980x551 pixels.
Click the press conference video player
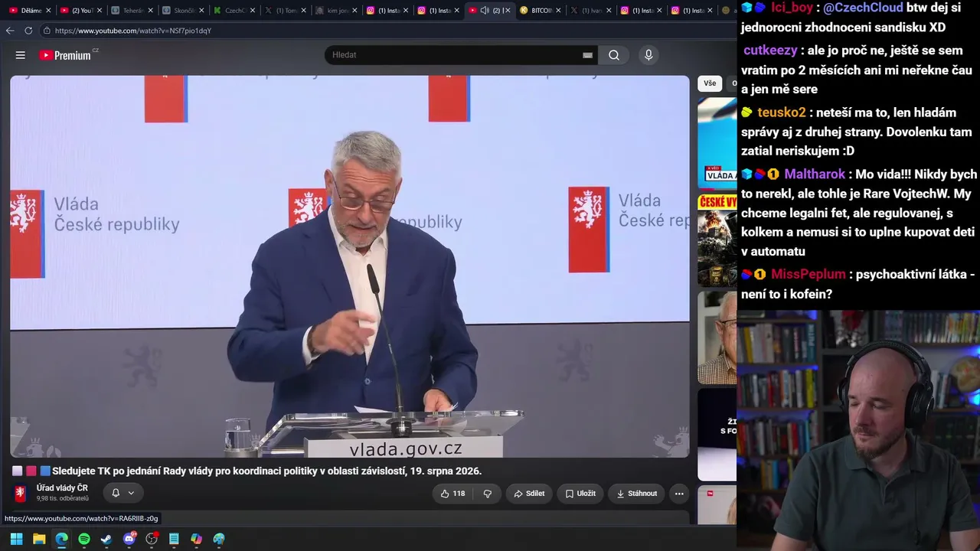(x=350, y=266)
